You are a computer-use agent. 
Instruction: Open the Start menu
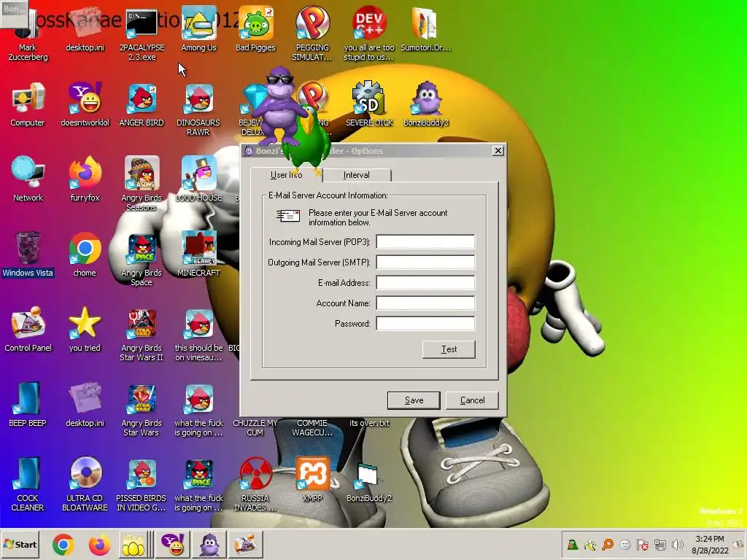20,544
